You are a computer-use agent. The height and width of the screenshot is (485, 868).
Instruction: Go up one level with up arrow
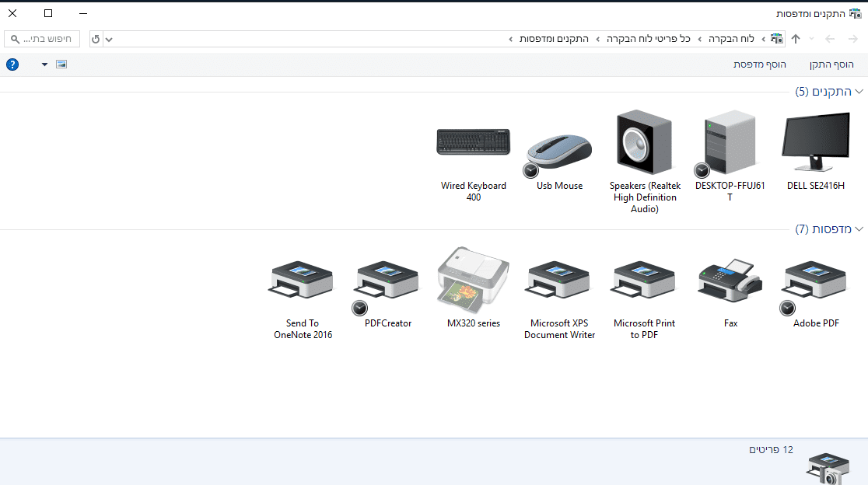click(796, 39)
